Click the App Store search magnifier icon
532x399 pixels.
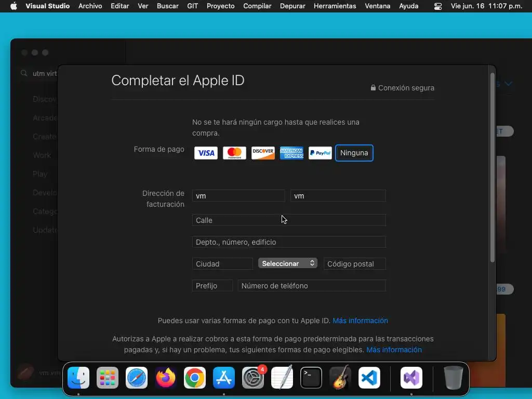24,73
